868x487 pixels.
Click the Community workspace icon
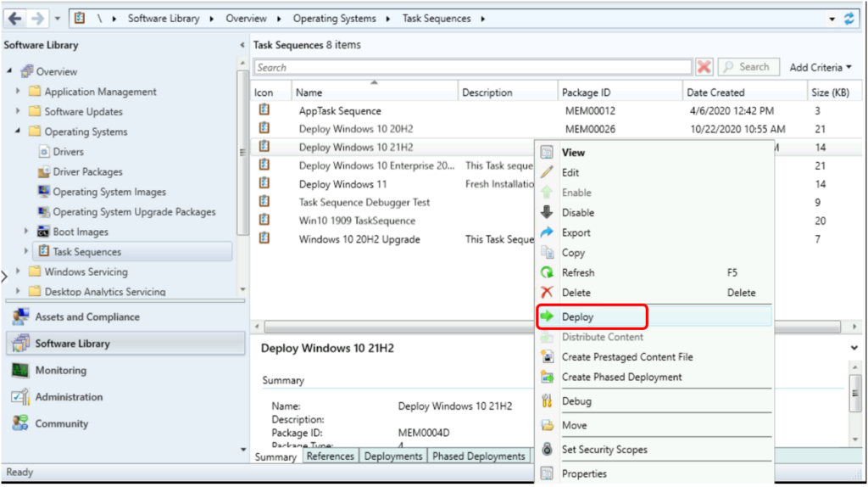(x=20, y=423)
